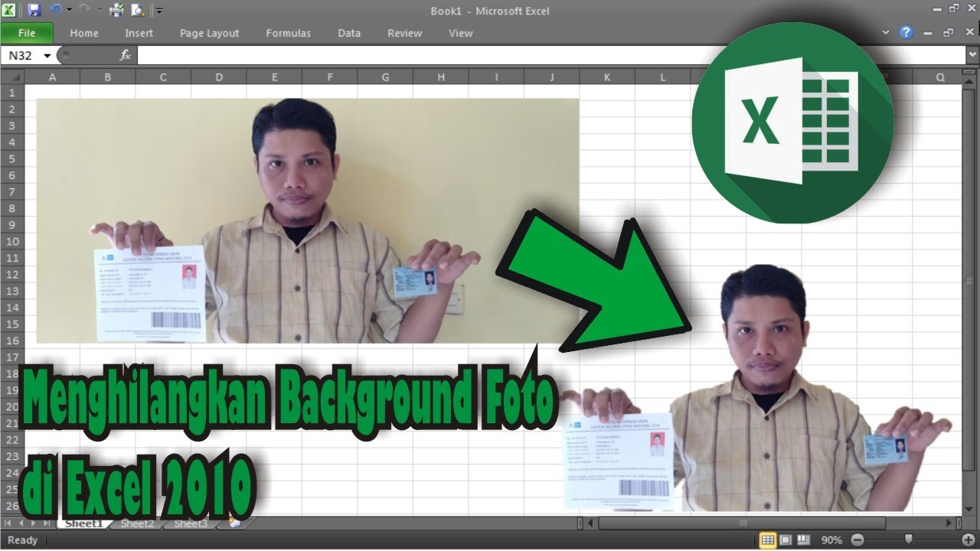Viewport: 980px width, 551px height.
Task: Click the zoom out minus button
Action: click(x=857, y=540)
